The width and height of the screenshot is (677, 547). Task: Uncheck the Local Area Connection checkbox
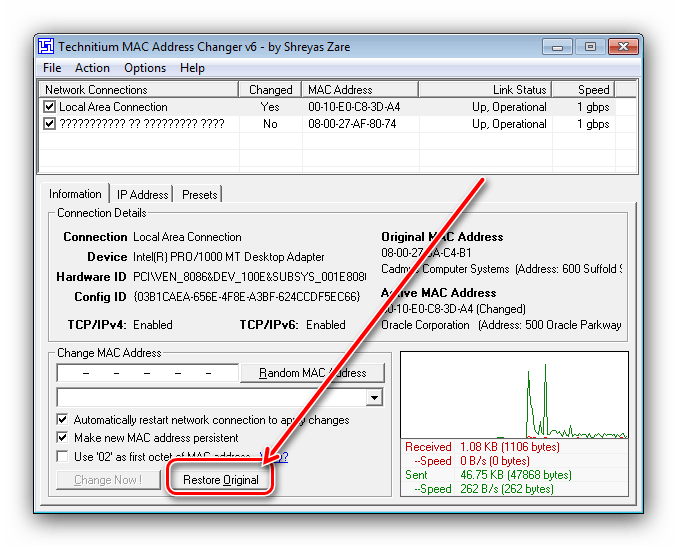pos(50,106)
